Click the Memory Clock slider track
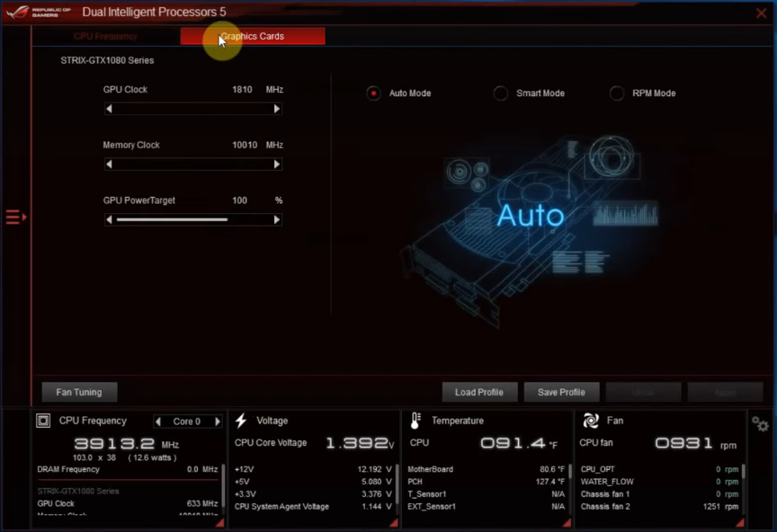This screenshot has height=532, width=777. tap(193, 164)
